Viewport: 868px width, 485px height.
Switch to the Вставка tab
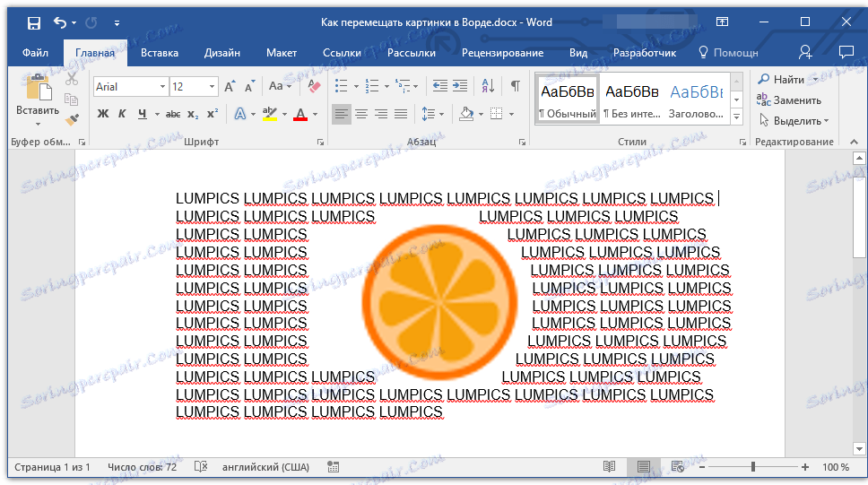[160, 53]
